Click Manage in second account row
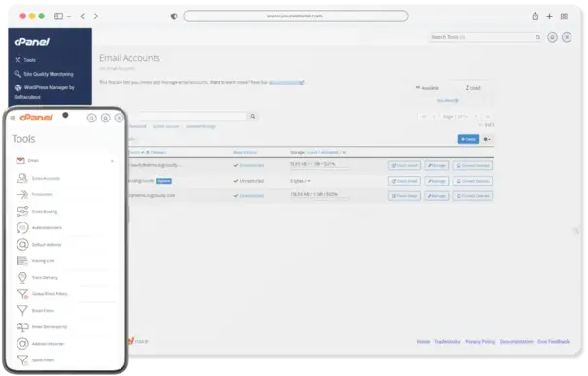The height and width of the screenshot is (376, 588). pyautogui.click(x=436, y=181)
